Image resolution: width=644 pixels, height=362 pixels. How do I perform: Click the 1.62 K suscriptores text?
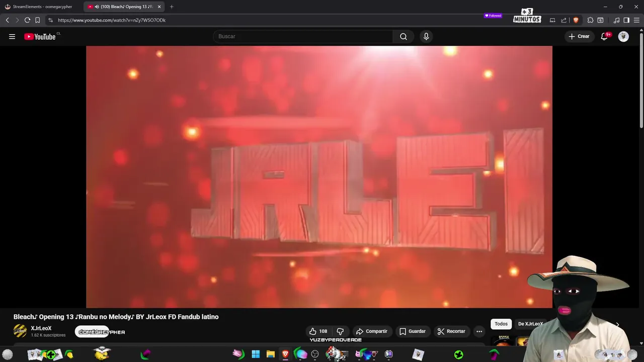(48, 335)
